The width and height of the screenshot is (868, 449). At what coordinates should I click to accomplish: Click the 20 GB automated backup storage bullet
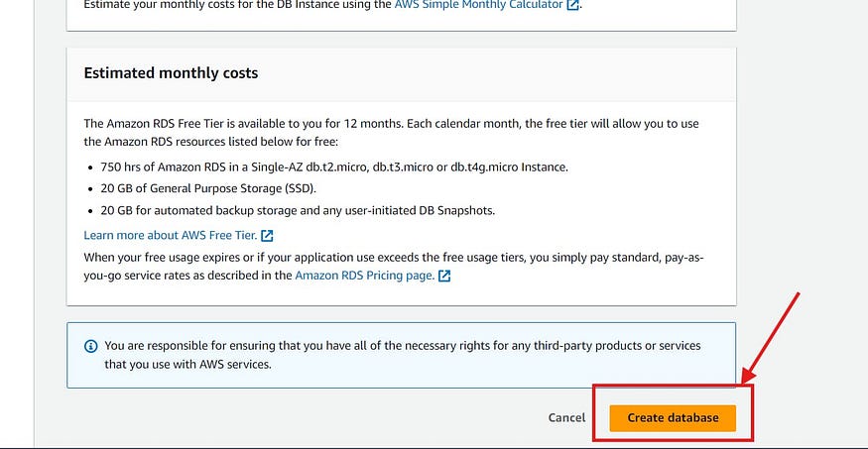tap(298, 211)
